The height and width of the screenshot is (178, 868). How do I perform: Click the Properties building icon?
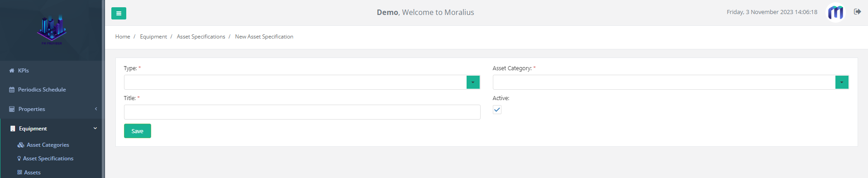click(x=12, y=109)
